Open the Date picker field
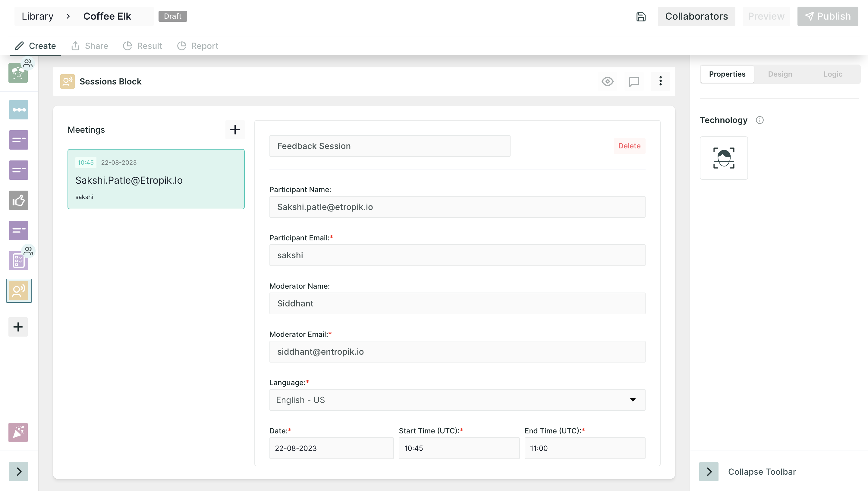The width and height of the screenshot is (868, 491). 331,448
